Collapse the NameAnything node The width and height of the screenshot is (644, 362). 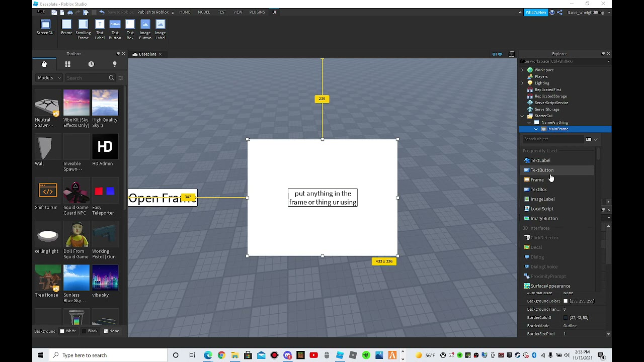pos(529,123)
